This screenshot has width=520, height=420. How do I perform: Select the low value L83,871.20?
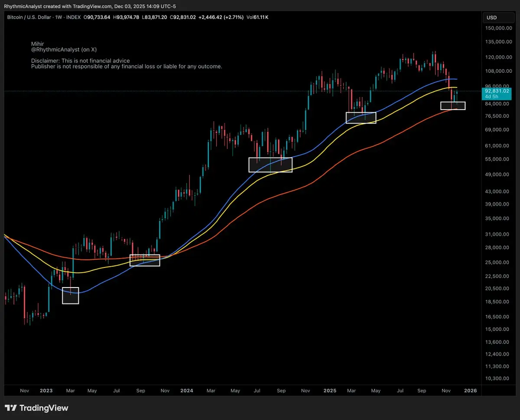pos(155,17)
